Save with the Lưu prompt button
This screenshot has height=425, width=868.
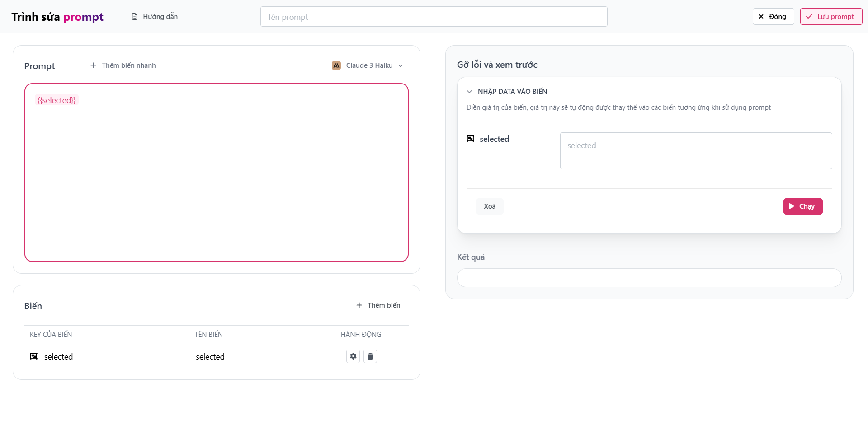tap(830, 17)
